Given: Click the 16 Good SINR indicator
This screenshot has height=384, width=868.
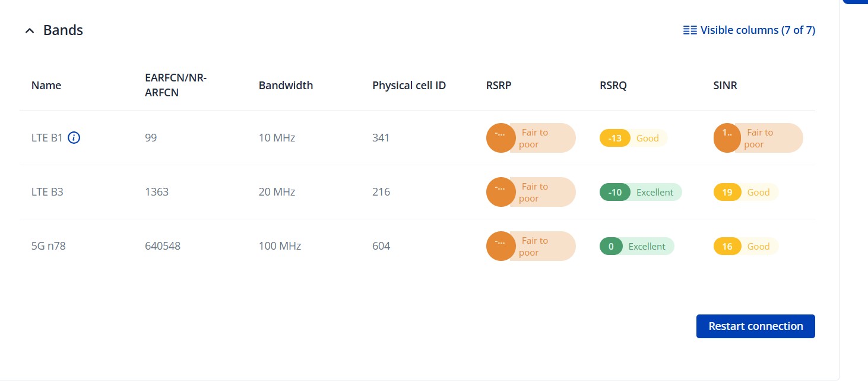Looking at the screenshot, I should 745,246.
